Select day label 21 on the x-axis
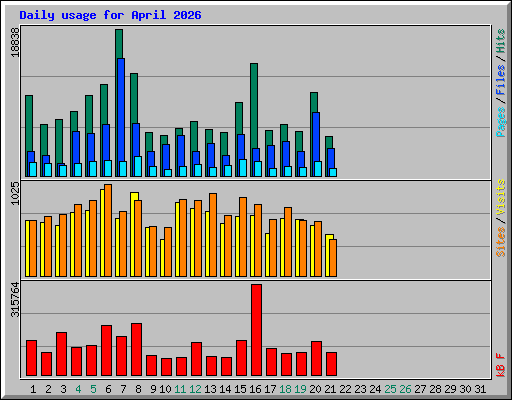The height and width of the screenshot is (400, 512). tap(330, 389)
